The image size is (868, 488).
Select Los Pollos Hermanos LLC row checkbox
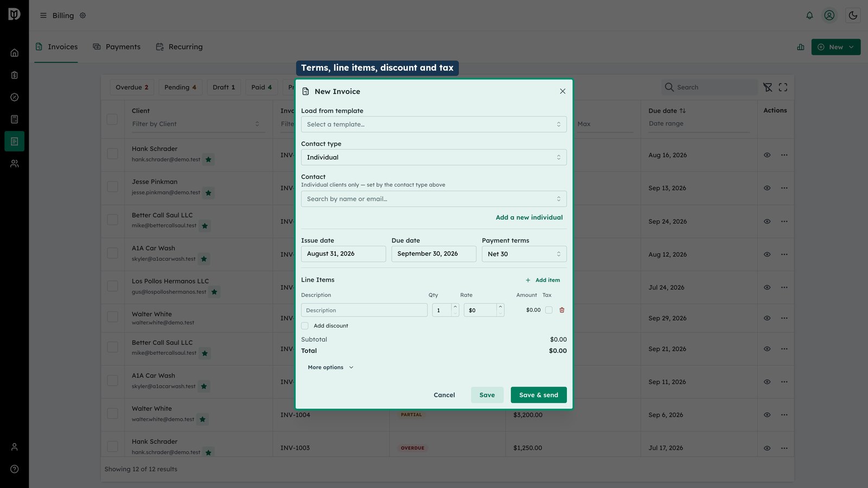click(x=112, y=286)
